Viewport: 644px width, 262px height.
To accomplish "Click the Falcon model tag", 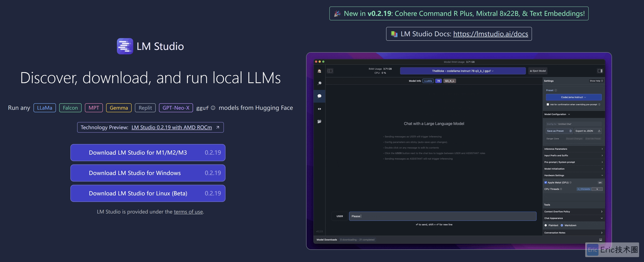I will tap(70, 108).
